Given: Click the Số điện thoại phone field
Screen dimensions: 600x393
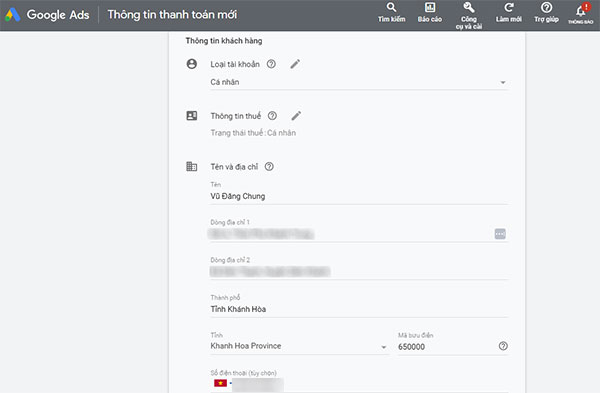Looking at the screenshot, I should click(x=359, y=384).
